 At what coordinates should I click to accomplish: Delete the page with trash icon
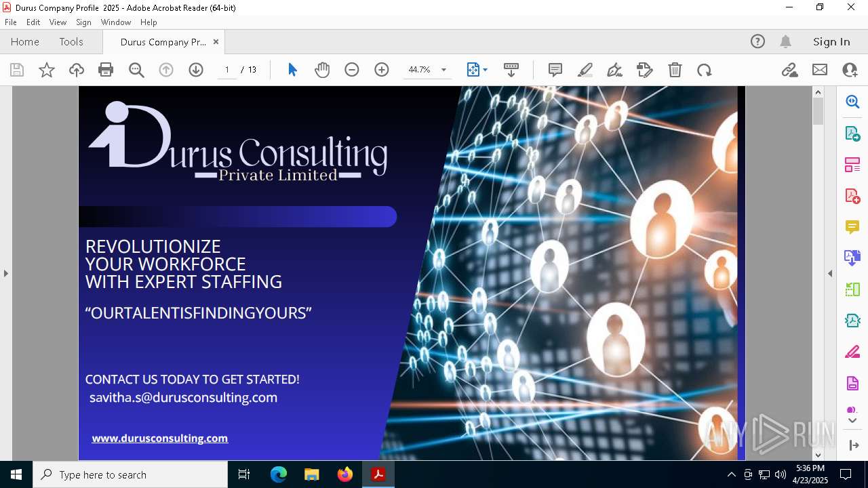[x=675, y=70]
